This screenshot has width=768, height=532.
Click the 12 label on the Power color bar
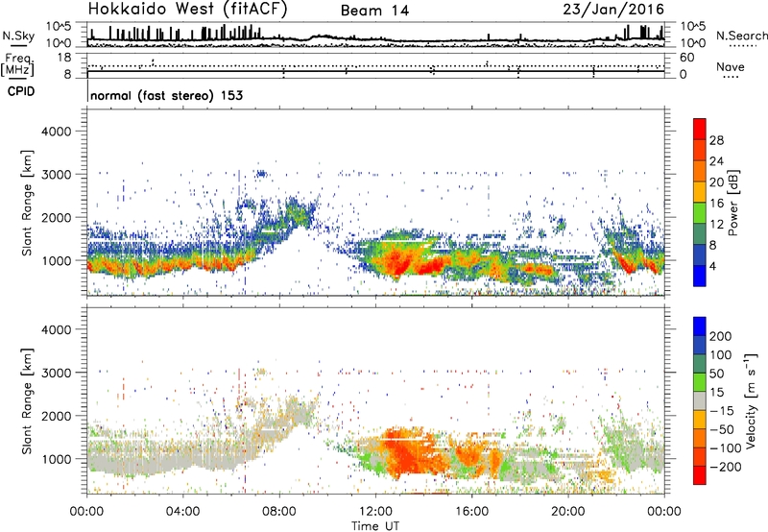(x=716, y=225)
